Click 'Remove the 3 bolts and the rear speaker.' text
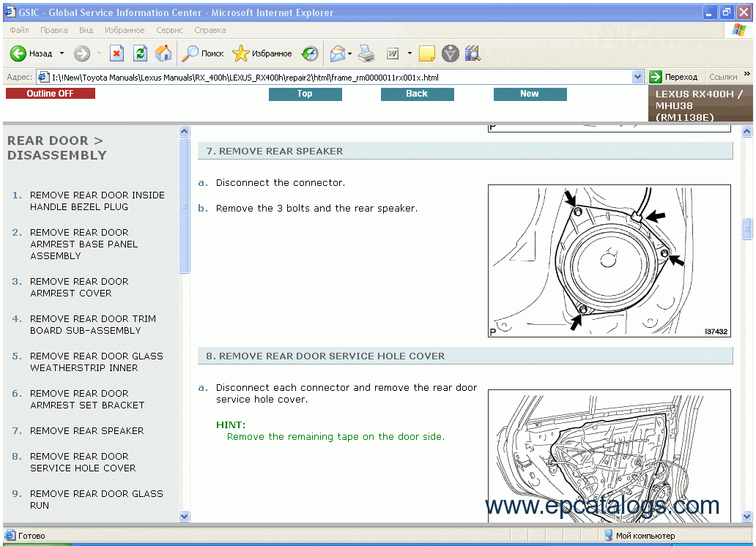 316,208
